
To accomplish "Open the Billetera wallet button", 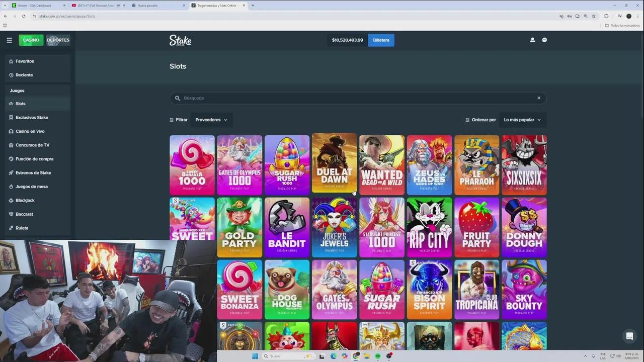I will tap(381, 40).
